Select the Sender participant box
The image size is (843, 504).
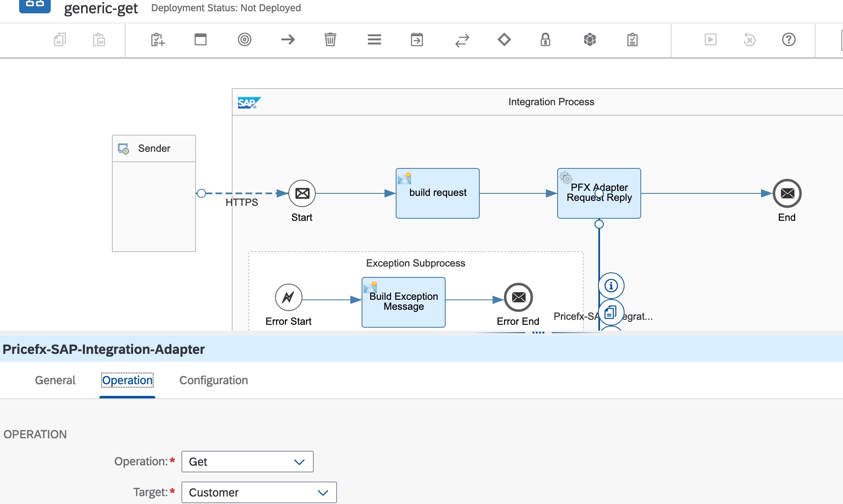[154, 200]
